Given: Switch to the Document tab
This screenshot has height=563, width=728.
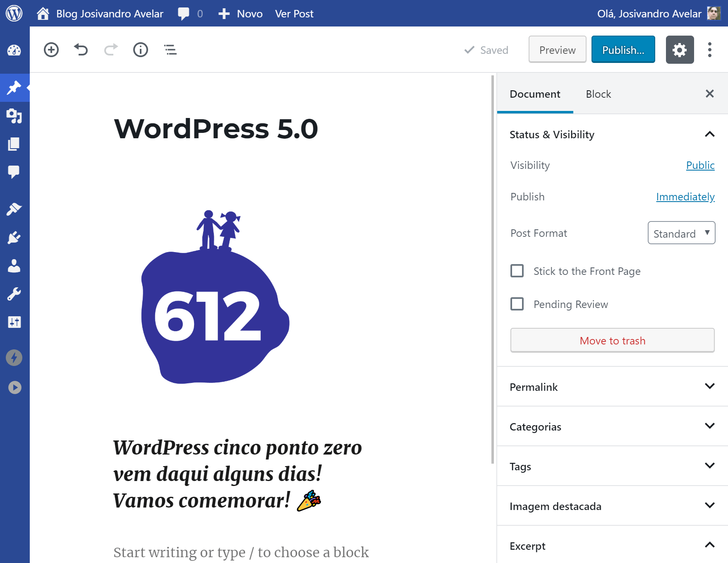Looking at the screenshot, I should [535, 94].
